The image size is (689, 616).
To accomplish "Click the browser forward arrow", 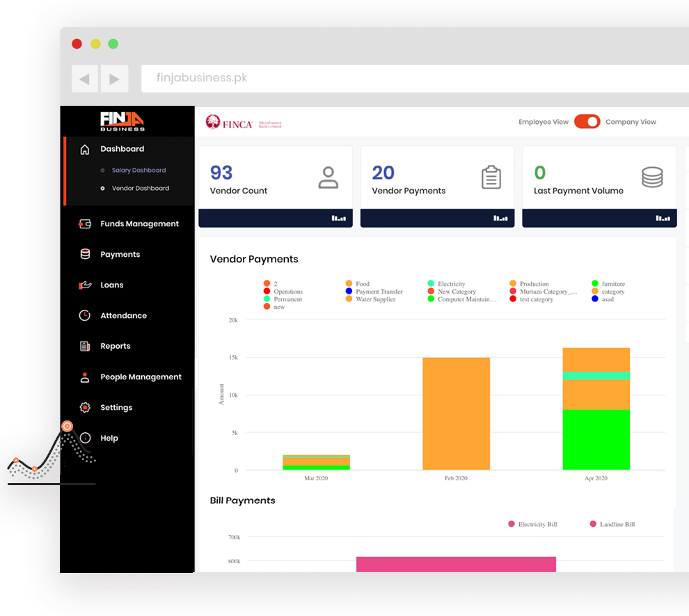I will pos(114,79).
